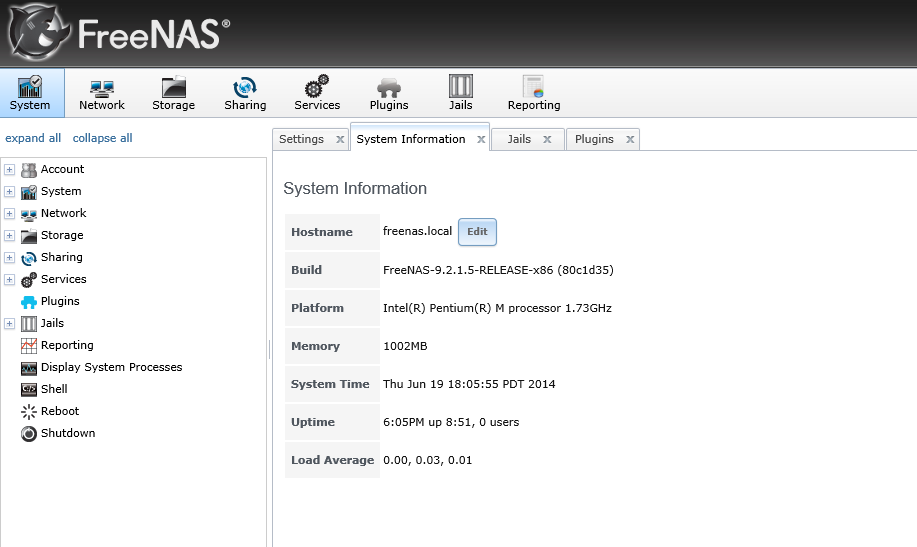Click the expand all link

[x=33, y=138]
